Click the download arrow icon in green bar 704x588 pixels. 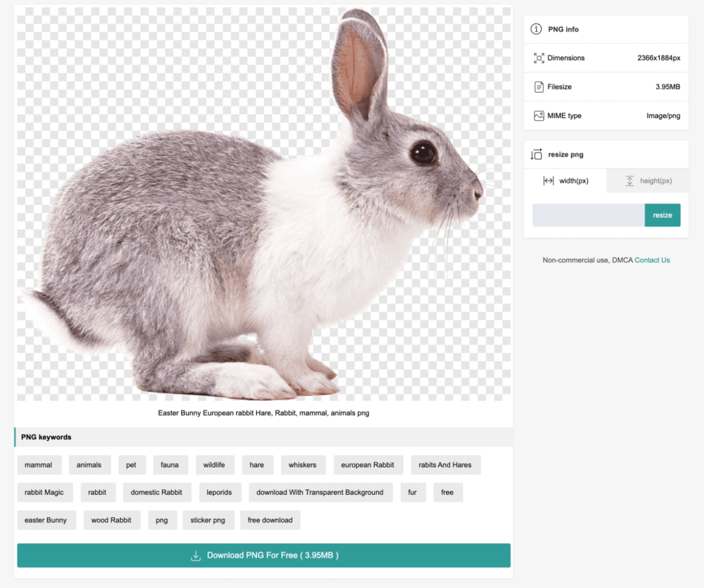(x=196, y=556)
